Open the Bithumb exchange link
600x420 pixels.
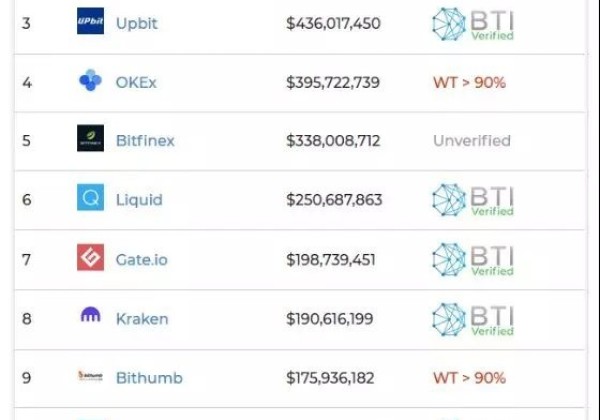click(x=149, y=378)
